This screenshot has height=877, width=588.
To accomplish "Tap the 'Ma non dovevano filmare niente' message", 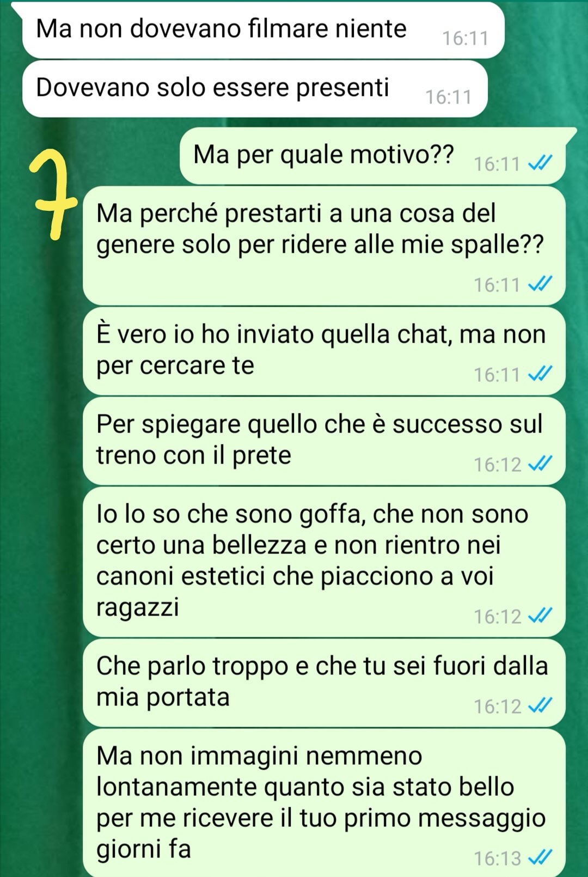I will pos(263,30).
